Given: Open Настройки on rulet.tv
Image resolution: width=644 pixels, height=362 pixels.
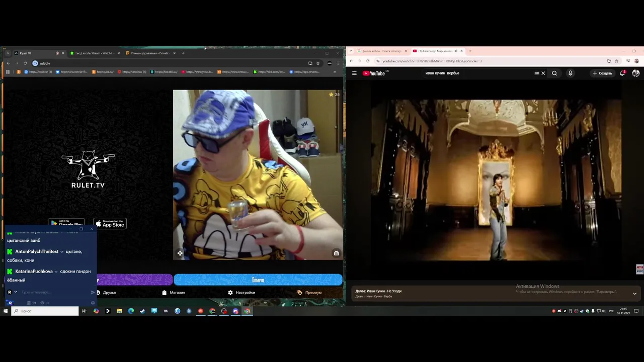Looking at the screenshot, I should 242,293.
